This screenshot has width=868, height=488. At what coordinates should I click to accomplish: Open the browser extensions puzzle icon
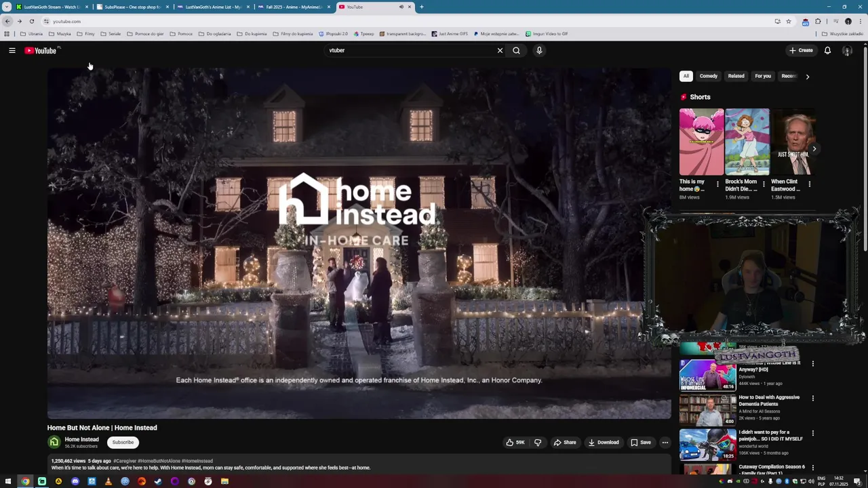tap(818, 21)
